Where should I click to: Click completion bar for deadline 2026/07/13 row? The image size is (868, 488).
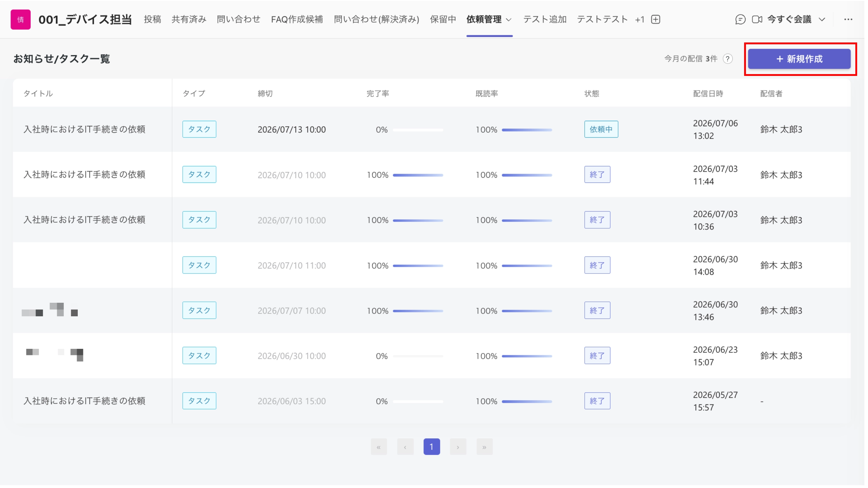(418, 130)
